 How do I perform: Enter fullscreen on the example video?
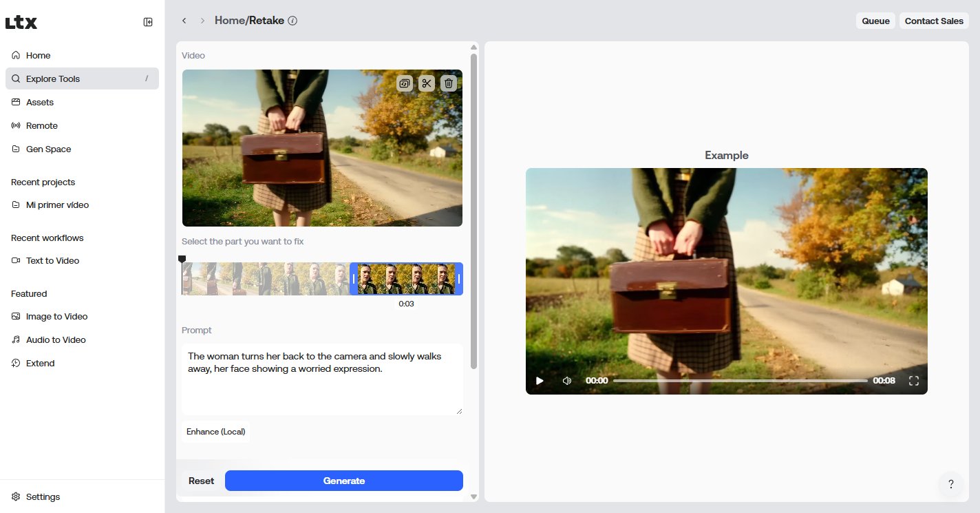[914, 381]
